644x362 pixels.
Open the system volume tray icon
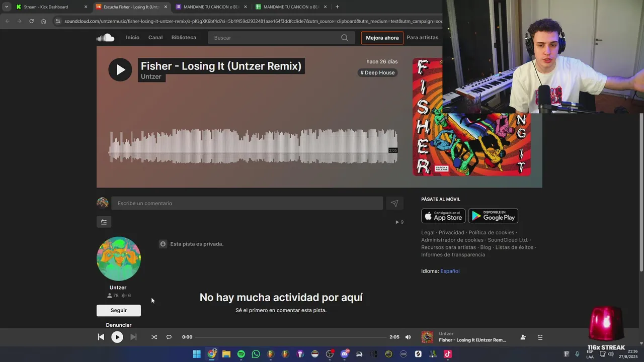[611, 354]
